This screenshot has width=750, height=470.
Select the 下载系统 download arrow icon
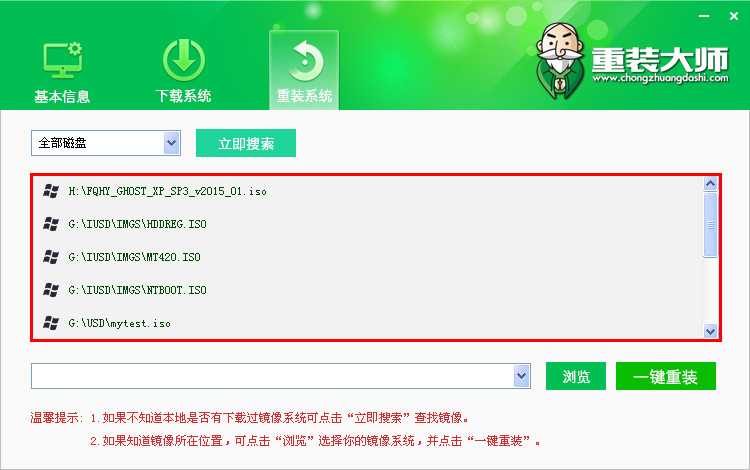[x=184, y=60]
